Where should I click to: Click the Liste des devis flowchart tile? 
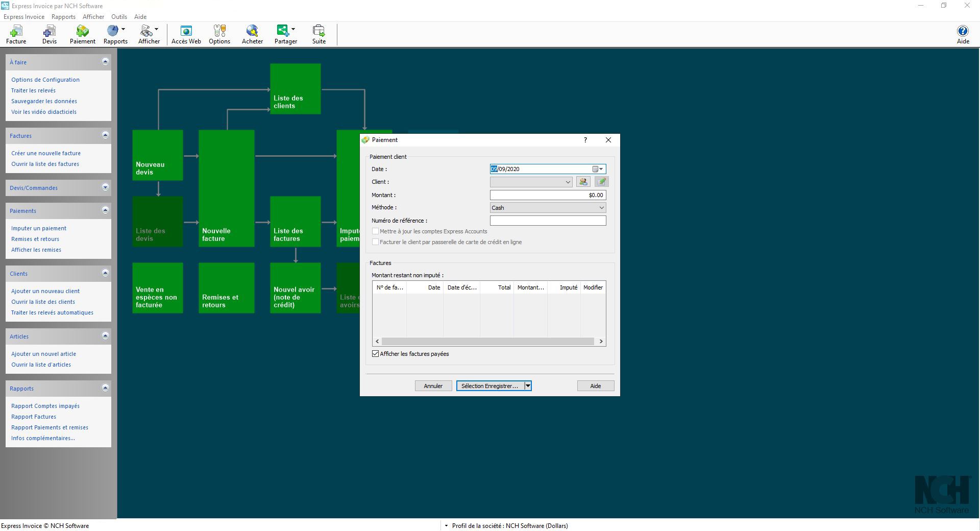pyautogui.click(x=158, y=222)
